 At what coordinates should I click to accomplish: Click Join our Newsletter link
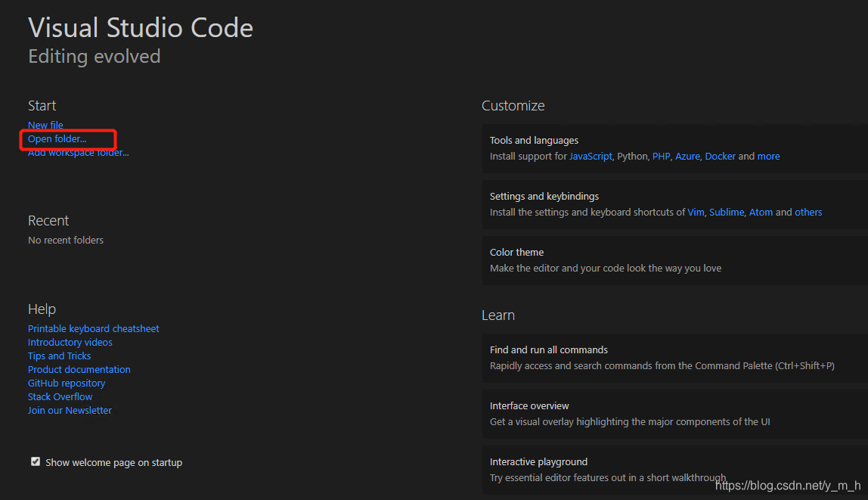[x=70, y=410]
